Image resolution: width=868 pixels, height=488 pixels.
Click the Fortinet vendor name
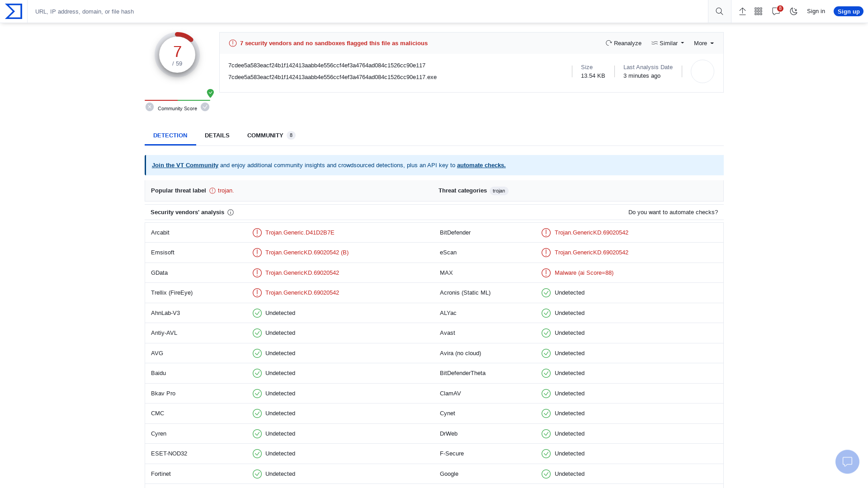pyautogui.click(x=161, y=474)
